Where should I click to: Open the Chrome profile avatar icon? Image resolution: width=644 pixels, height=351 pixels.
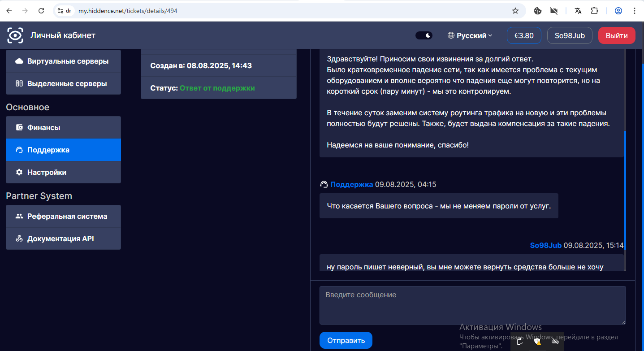(x=618, y=11)
